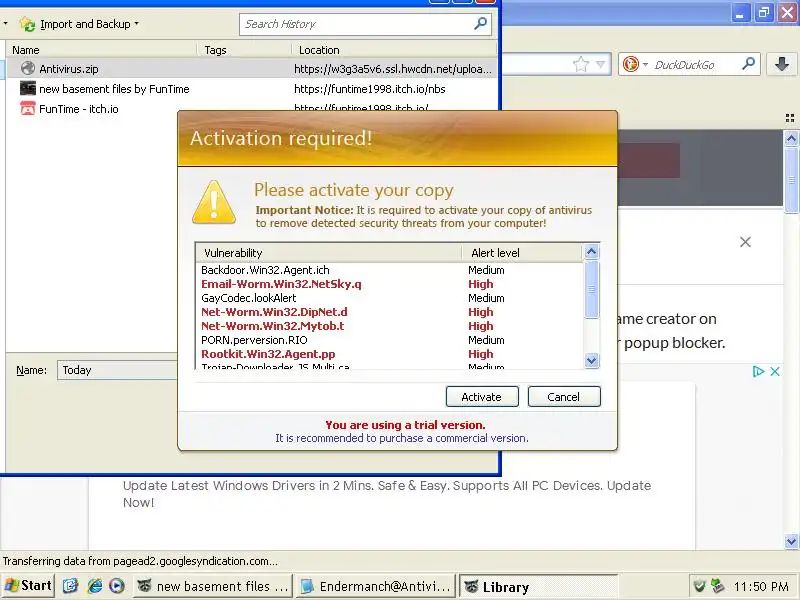Sort the Library by Location column
The height and width of the screenshot is (600, 800).
(394, 50)
